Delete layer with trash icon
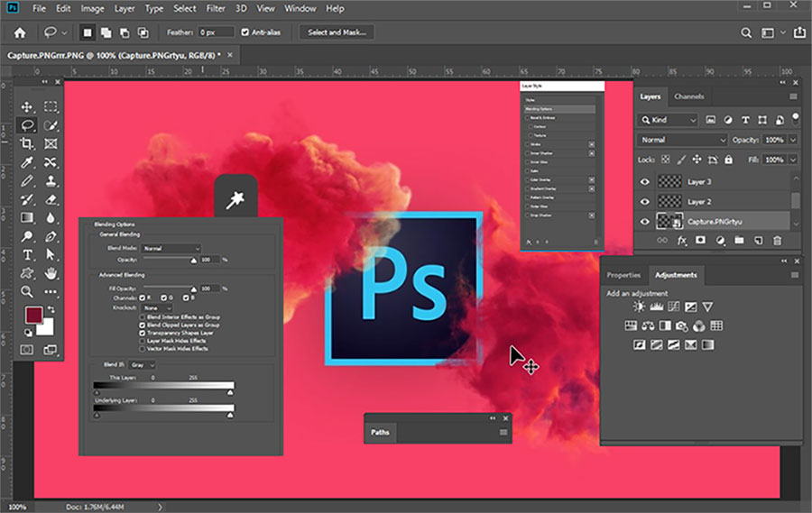This screenshot has width=812, height=513. 777,240
